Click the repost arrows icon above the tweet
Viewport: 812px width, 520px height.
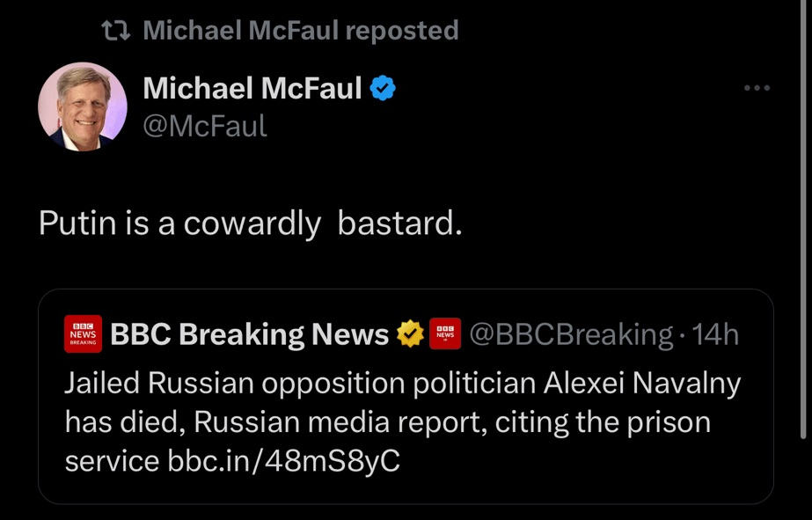tap(116, 32)
